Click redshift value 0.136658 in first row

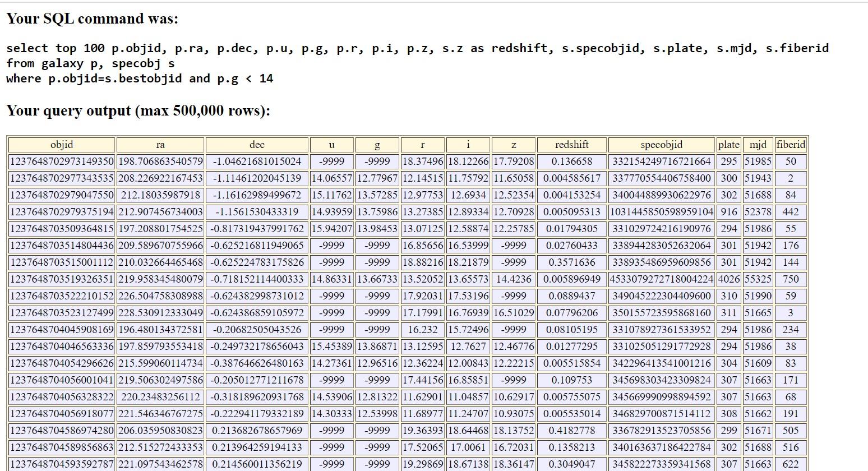[x=571, y=161]
